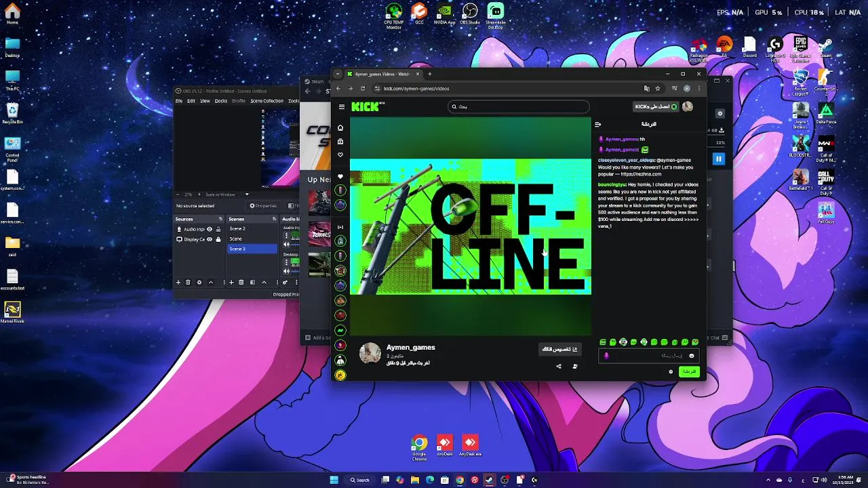Click the Kick search input field
Image resolution: width=868 pixels, height=488 pixels.
coord(519,106)
